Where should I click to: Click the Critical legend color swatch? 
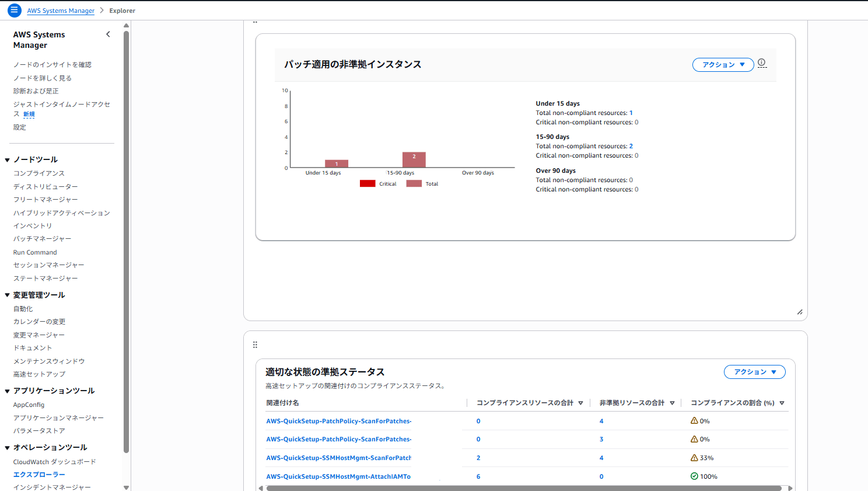coord(367,183)
